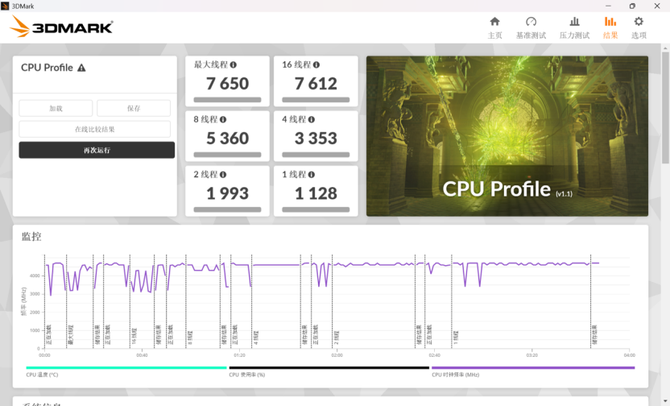Click the 01:20 time label on the chart
Image resolution: width=670 pixels, height=406 pixels.
click(x=239, y=355)
